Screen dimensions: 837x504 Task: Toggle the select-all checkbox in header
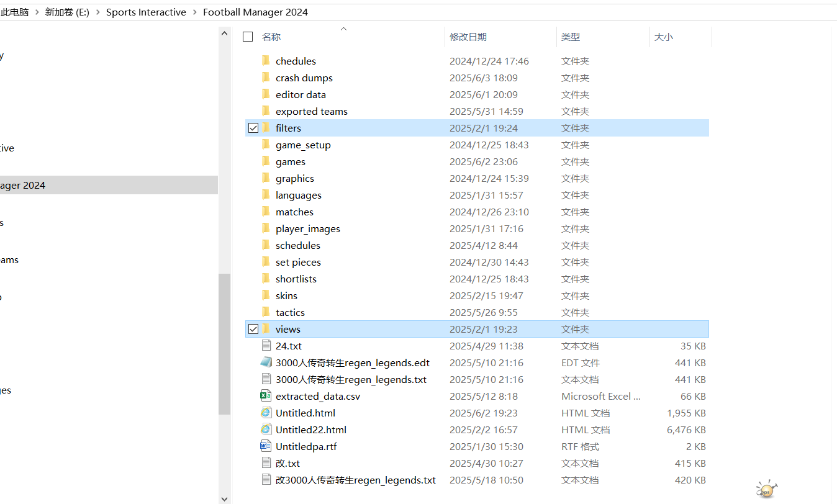(x=248, y=37)
